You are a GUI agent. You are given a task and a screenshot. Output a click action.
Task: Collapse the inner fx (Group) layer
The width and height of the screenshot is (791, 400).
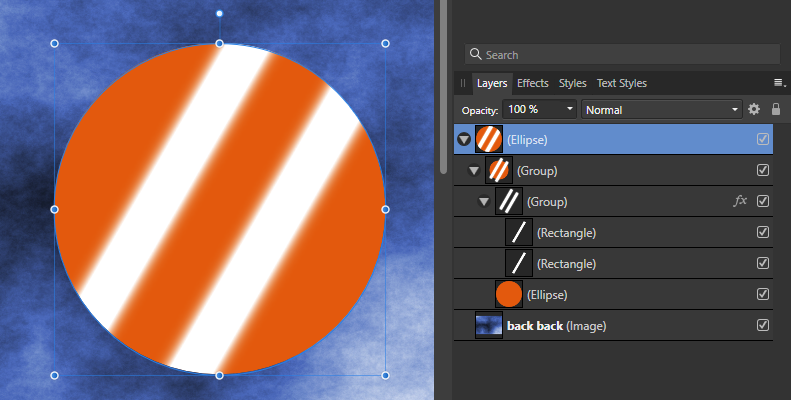click(x=484, y=202)
